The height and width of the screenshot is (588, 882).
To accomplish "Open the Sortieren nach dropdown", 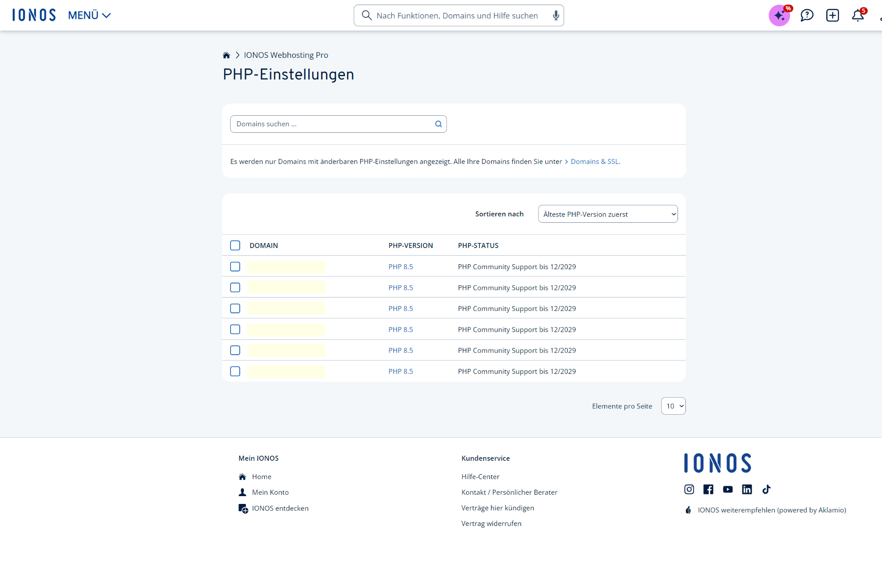I will coord(608,214).
